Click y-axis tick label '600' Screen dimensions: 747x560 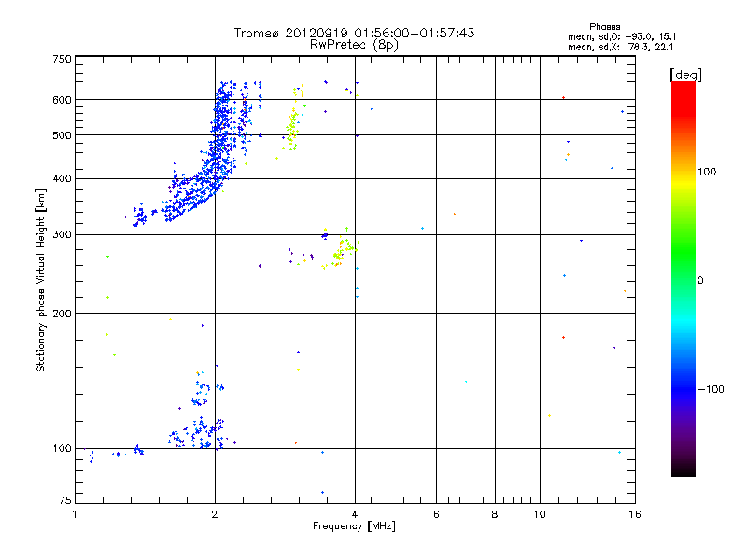pyautogui.click(x=62, y=100)
